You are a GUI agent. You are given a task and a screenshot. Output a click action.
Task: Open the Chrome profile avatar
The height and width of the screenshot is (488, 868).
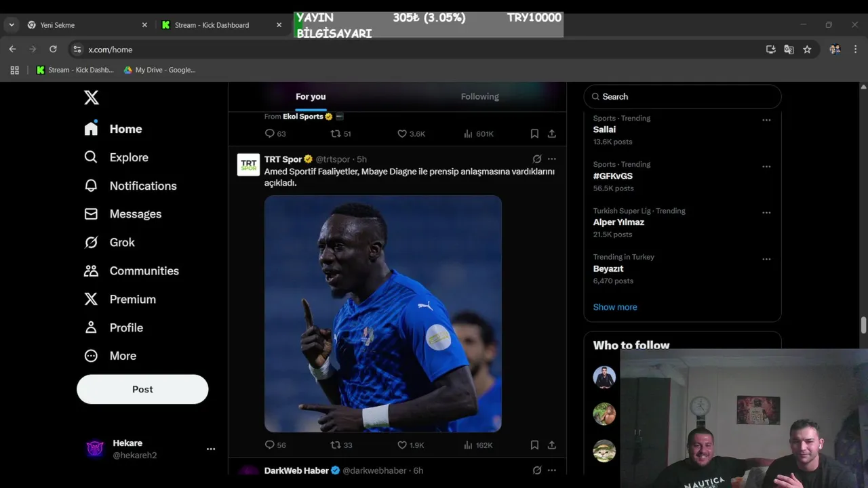pos(835,49)
